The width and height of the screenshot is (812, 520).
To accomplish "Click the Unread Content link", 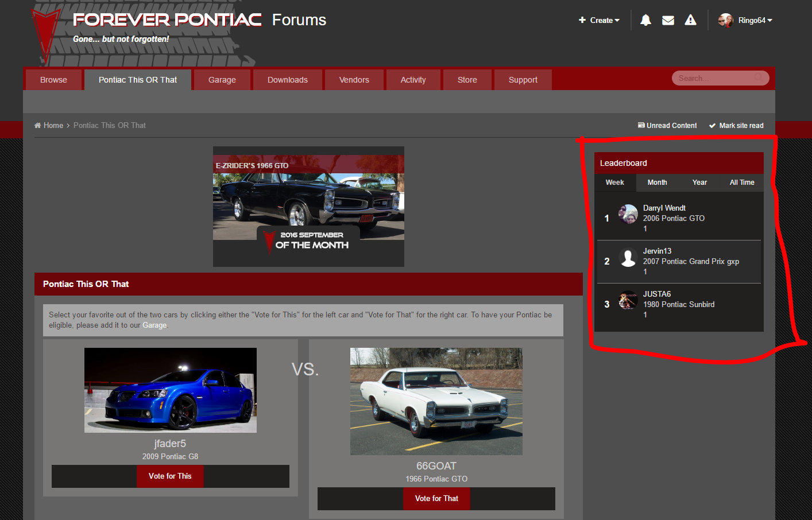I will point(672,126).
